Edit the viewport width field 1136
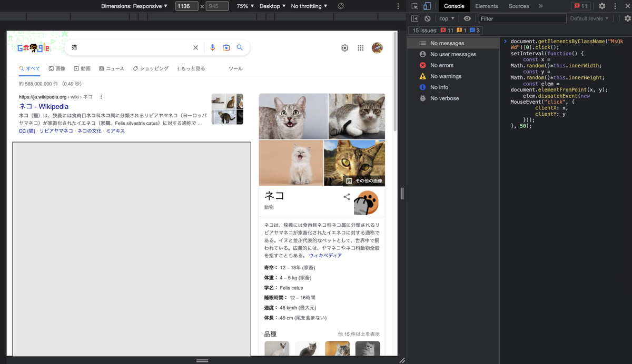The image size is (632, 364). pos(186,6)
